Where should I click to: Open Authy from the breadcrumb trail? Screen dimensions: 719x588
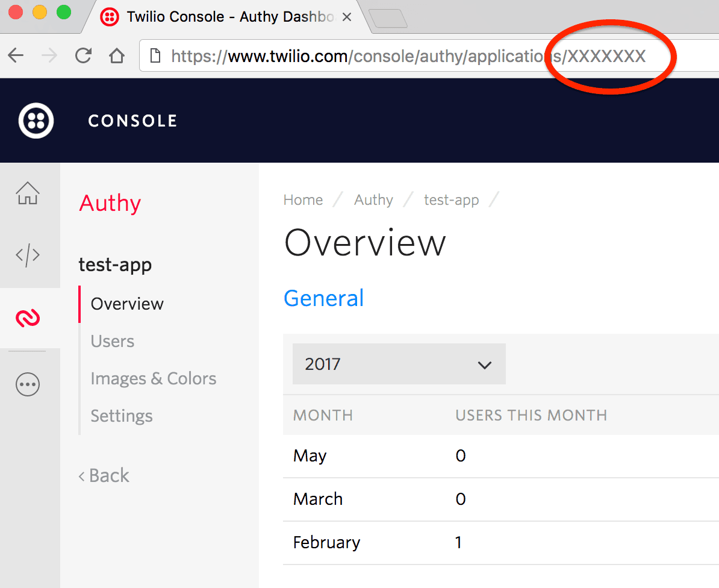pos(373,199)
